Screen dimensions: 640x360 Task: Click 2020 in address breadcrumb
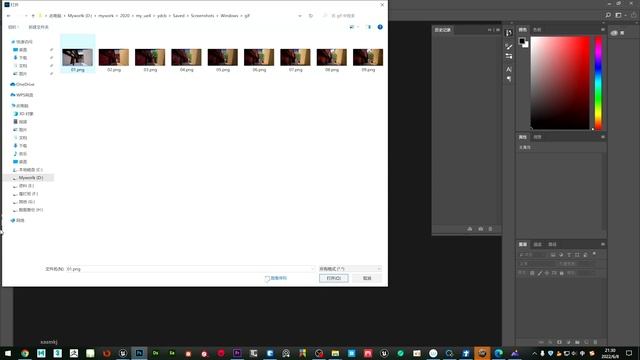(x=124, y=16)
